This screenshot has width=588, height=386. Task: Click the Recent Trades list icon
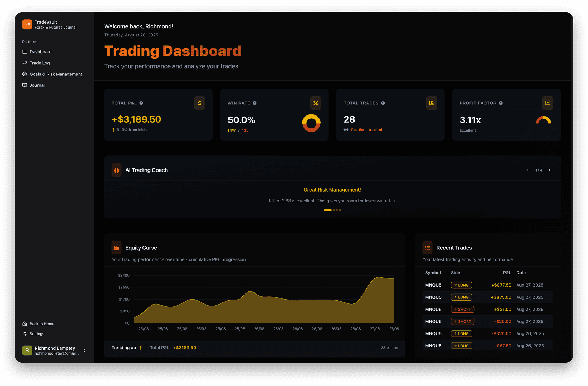(x=427, y=248)
